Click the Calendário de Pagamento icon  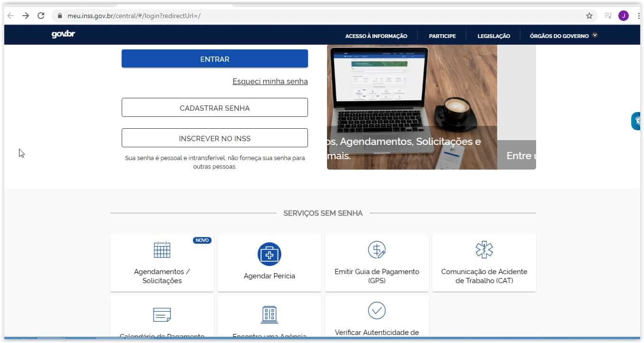point(162,314)
